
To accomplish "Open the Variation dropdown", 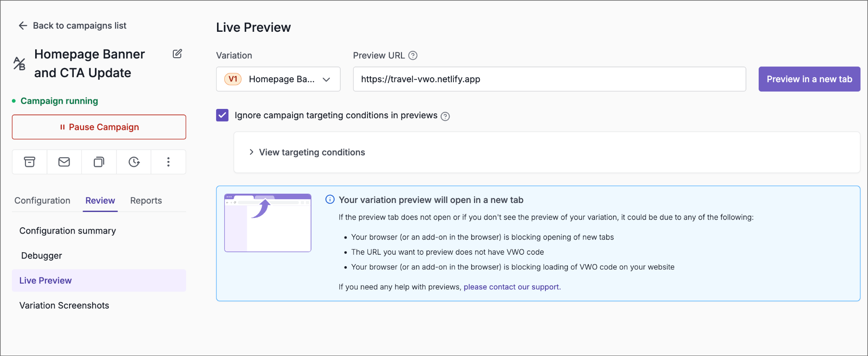I will (278, 79).
